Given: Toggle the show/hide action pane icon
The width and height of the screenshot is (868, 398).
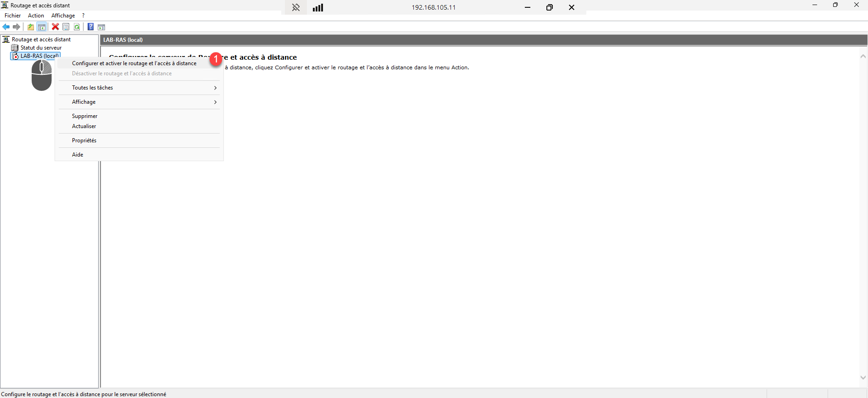Looking at the screenshot, I should pos(101,27).
